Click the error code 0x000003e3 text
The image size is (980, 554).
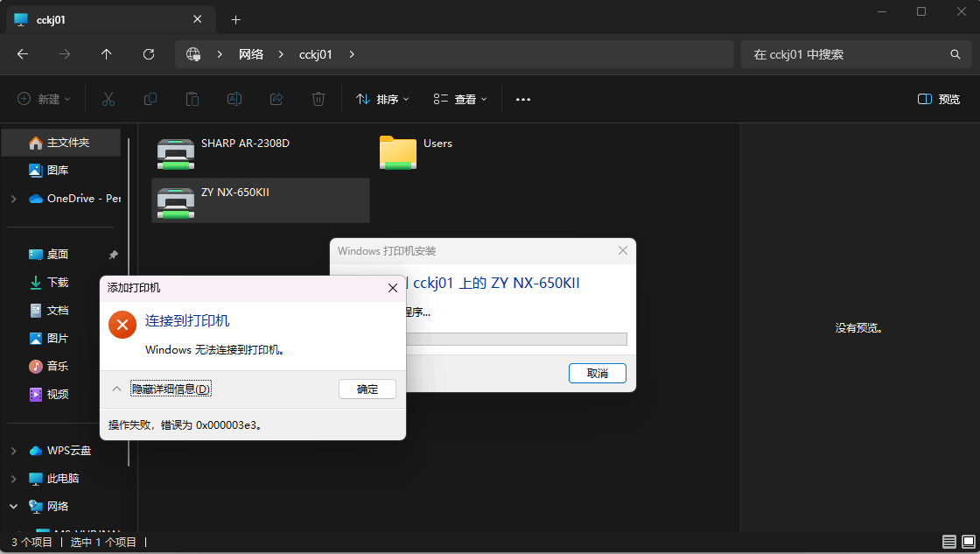pyautogui.click(x=226, y=425)
